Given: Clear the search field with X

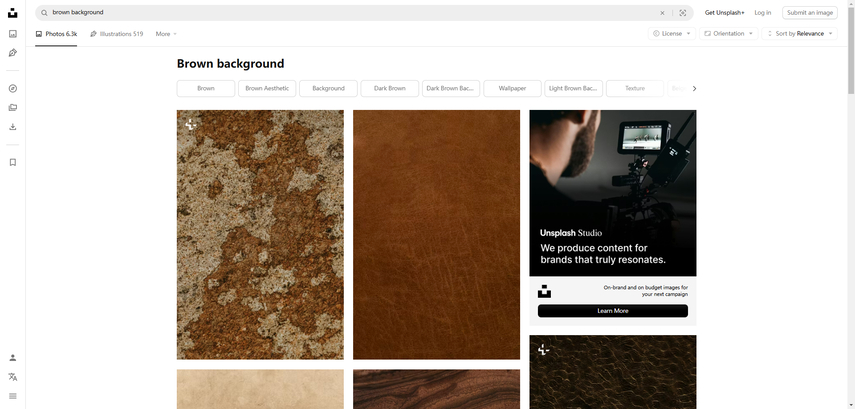Looking at the screenshot, I should point(663,13).
